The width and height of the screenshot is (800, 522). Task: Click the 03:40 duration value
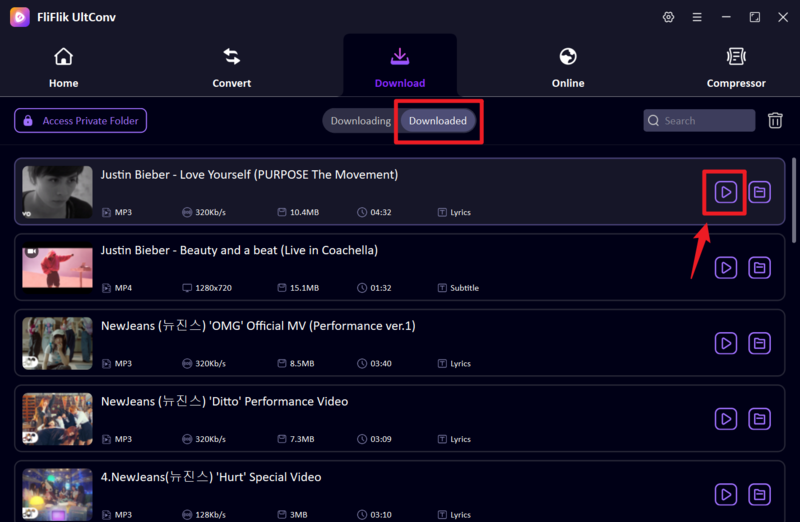tap(381, 363)
